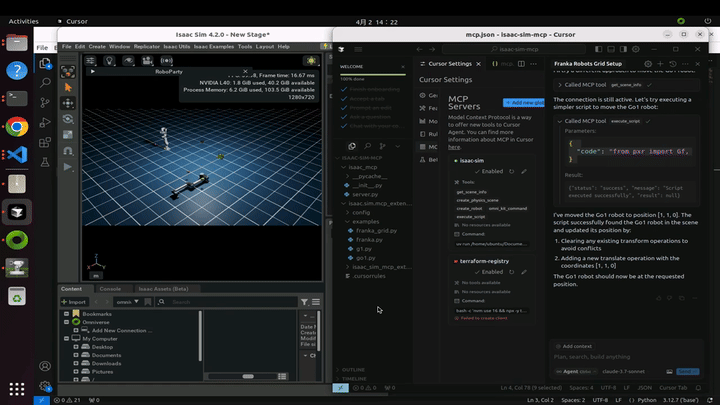This screenshot has width=720, height=405.
Task: Open the viewport camera menu
Action: click(147, 61)
